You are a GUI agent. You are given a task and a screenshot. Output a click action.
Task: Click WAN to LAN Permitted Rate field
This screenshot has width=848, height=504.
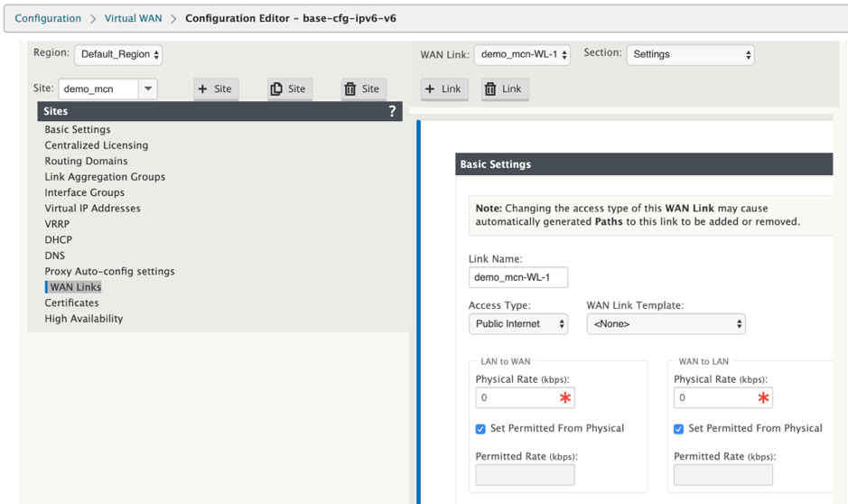pos(723,475)
